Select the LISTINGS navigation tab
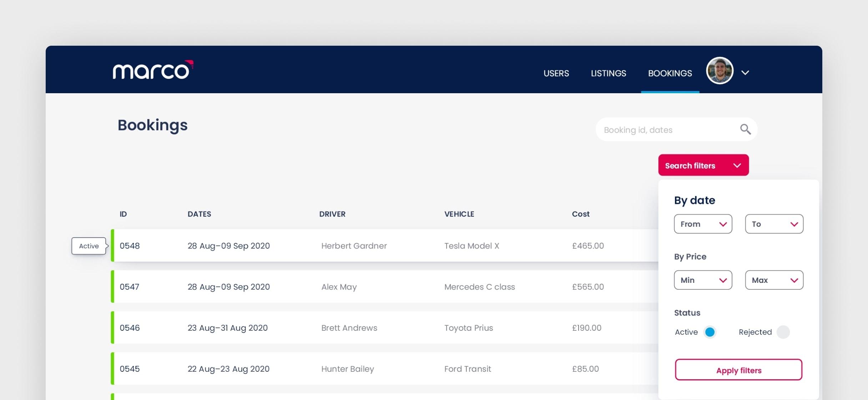868x400 pixels. 609,72
